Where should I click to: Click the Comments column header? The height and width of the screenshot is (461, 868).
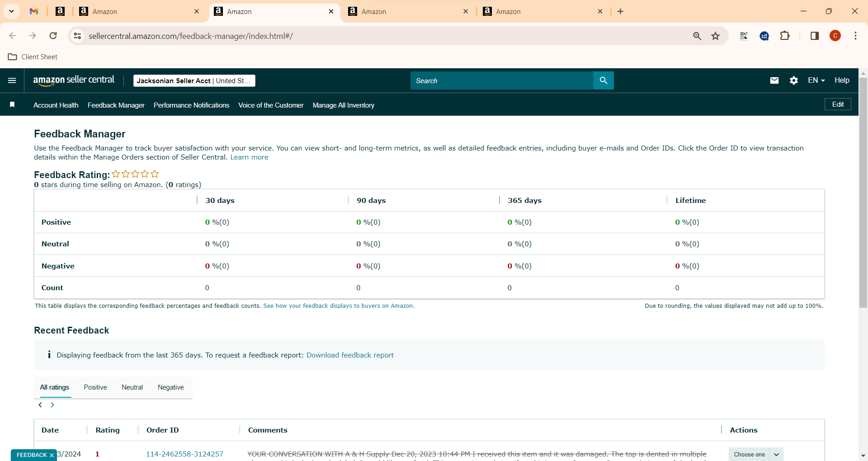[x=268, y=430]
